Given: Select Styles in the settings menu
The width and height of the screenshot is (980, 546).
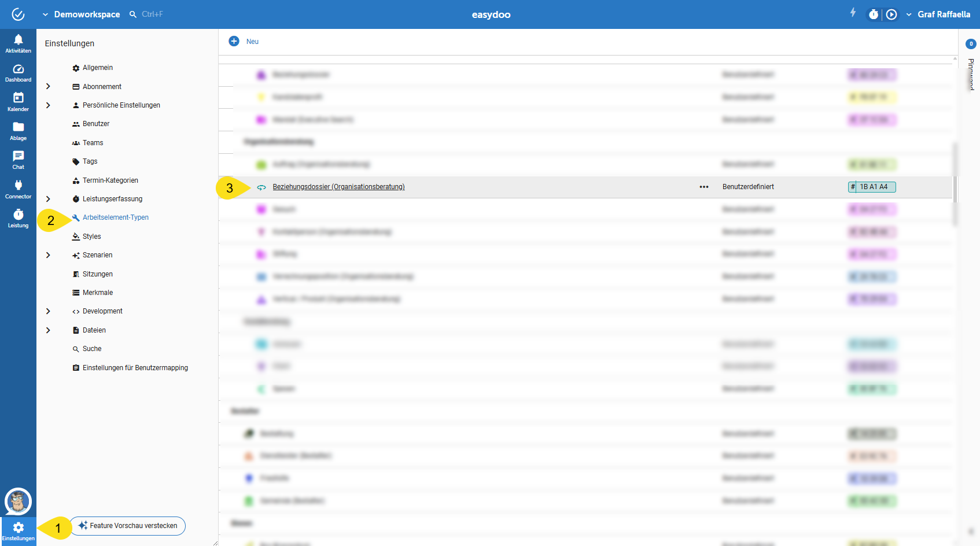Looking at the screenshot, I should click(x=91, y=237).
